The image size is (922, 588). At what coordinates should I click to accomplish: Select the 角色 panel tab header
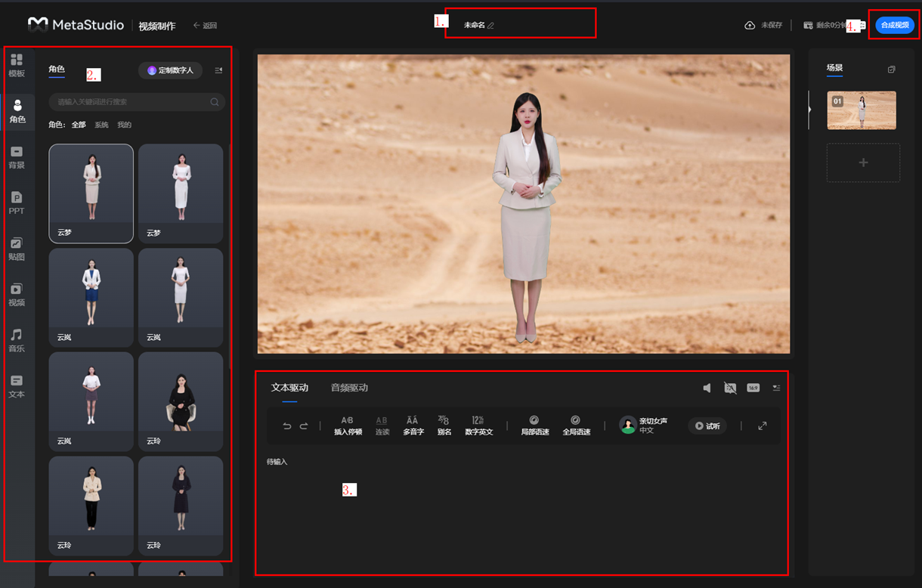tap(57, 69)
